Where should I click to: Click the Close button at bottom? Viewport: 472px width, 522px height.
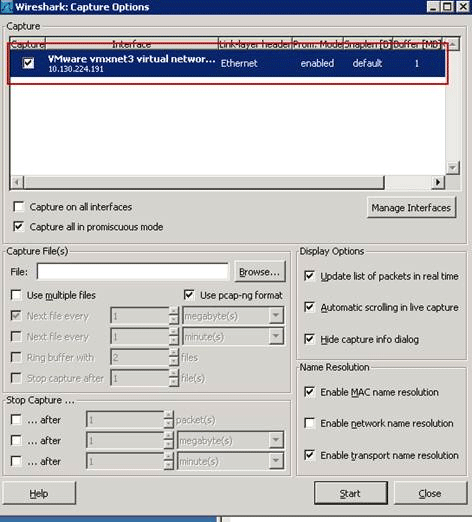click(430, 493)
